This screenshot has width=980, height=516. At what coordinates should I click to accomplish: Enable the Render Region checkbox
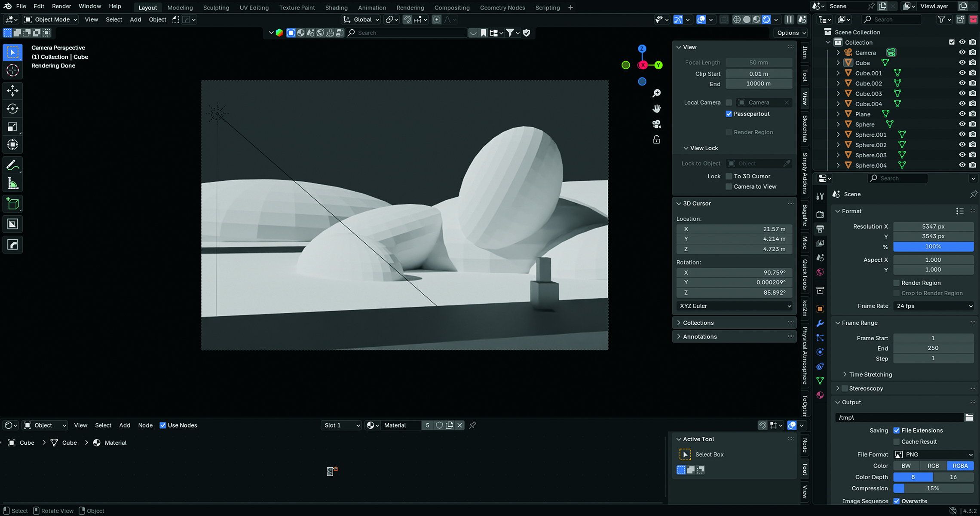pos(897,283)
